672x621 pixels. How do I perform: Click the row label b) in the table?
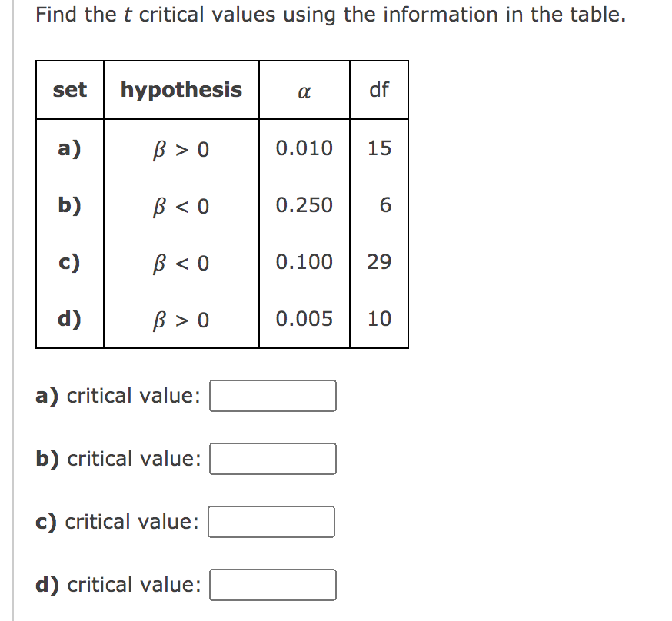tap(68, 205)
